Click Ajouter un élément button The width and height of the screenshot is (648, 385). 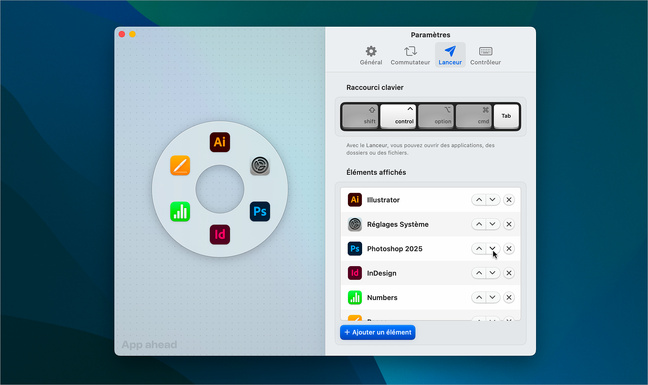coord(378,333)
